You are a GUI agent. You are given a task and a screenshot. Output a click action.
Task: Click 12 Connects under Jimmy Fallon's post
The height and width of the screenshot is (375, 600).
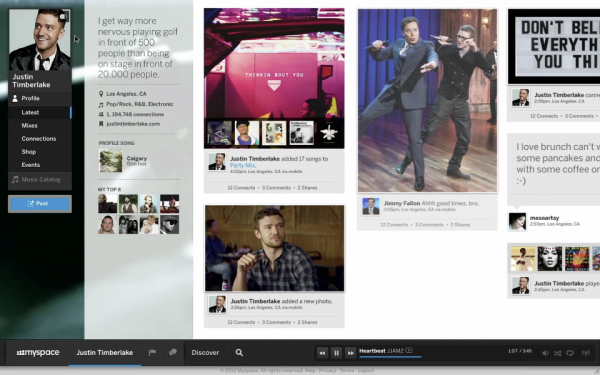click(394, 225)
